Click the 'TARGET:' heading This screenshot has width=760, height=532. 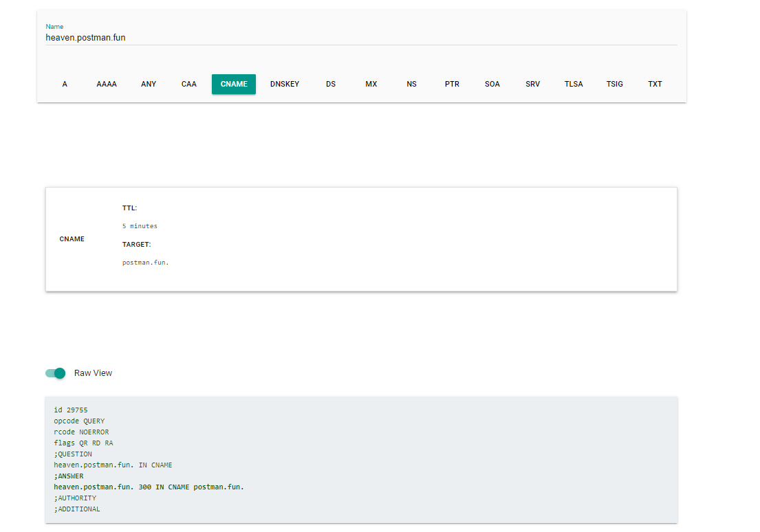point(136,244)
